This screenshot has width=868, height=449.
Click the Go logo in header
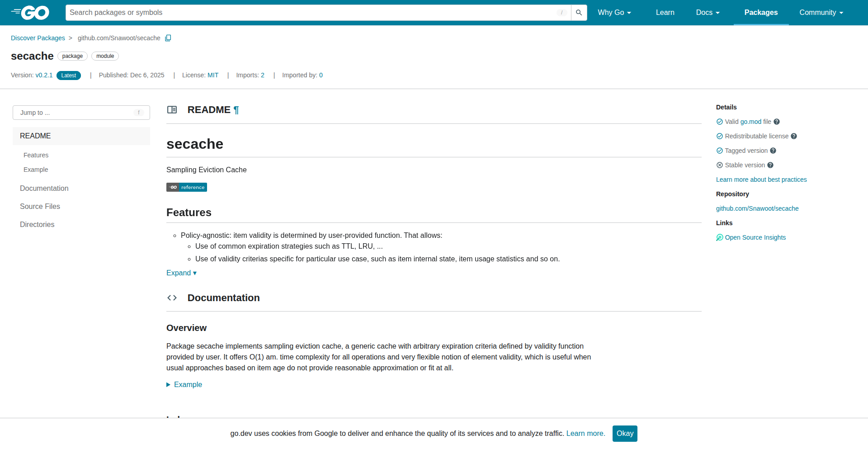coord(30,13)
